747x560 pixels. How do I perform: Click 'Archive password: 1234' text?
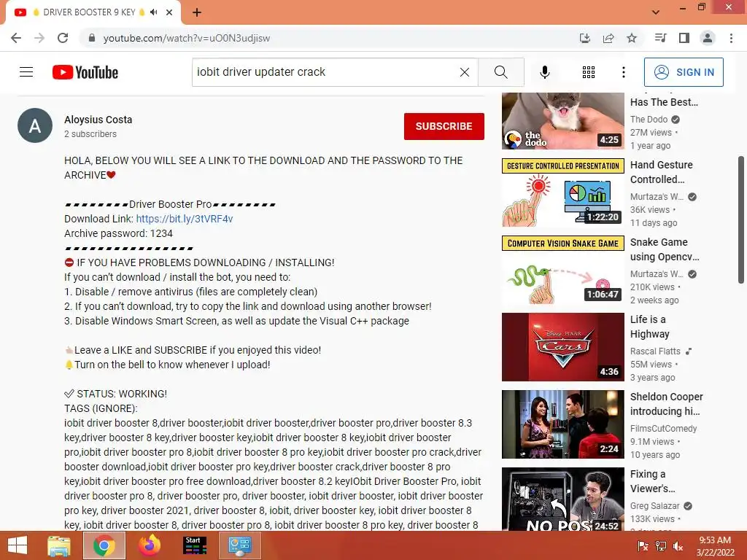coord(119,233)
